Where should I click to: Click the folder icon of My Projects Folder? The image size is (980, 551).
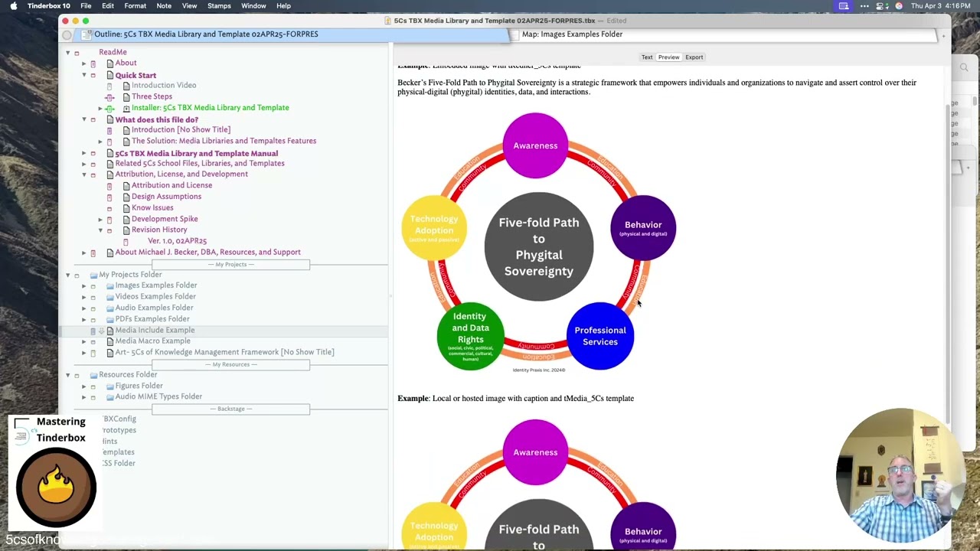click(x=93, y=275)
